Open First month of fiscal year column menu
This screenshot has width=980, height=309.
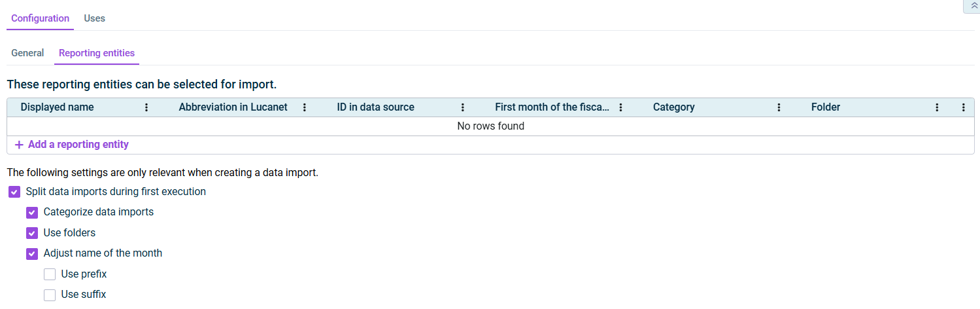pyautogui.click(x=620, y=107)
